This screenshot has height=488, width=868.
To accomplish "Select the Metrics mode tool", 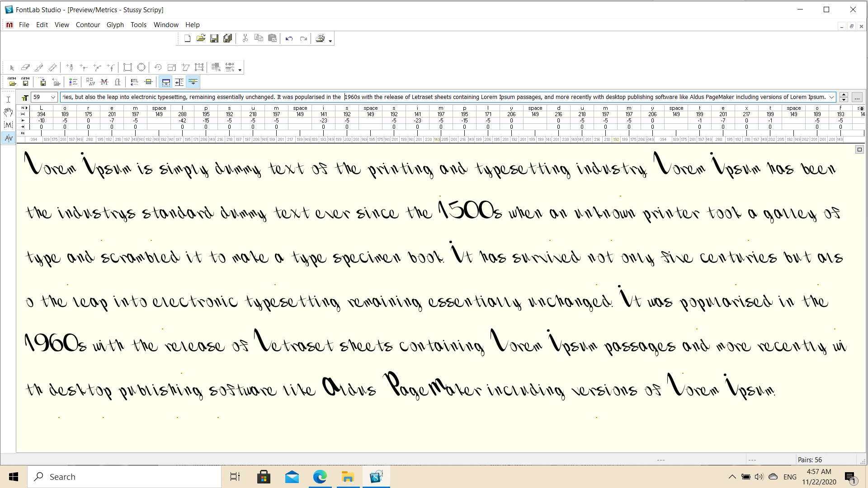I will coord(8,125).
